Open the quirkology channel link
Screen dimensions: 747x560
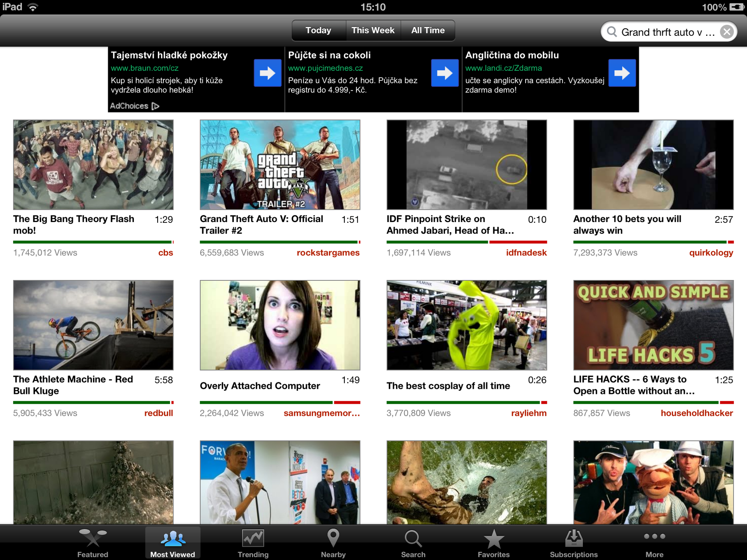click(x=711, y=252)
